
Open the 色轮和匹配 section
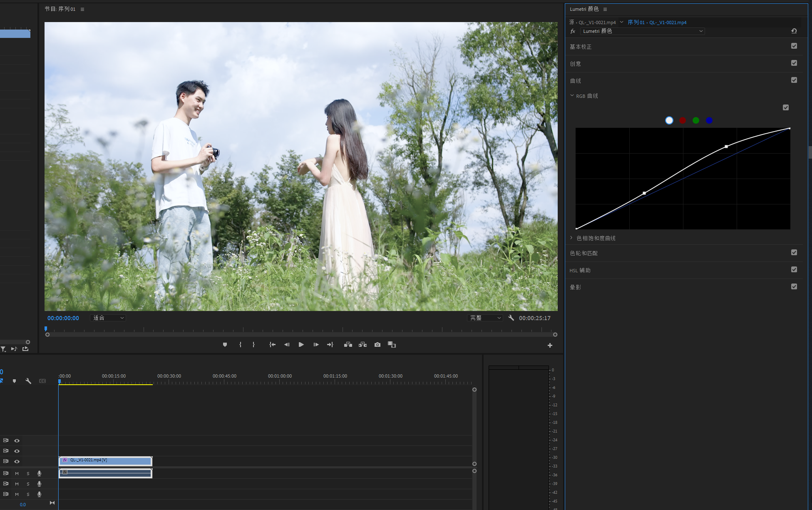[584, 253]
